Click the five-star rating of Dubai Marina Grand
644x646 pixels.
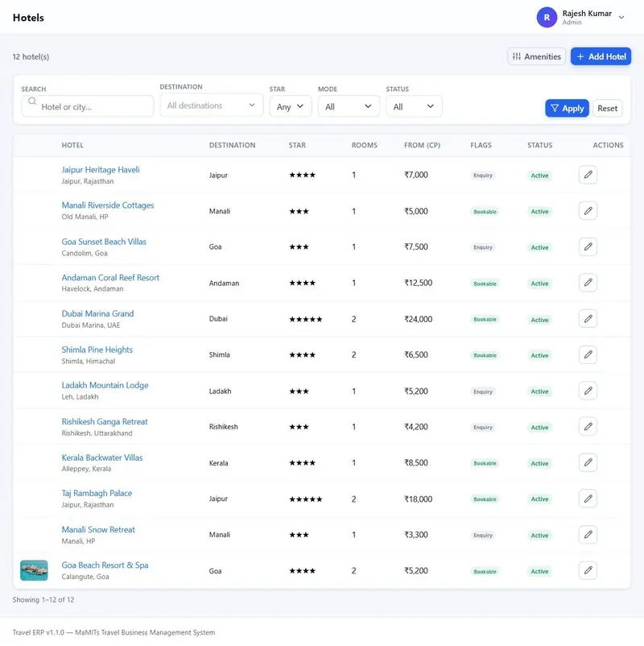(306, 319)
